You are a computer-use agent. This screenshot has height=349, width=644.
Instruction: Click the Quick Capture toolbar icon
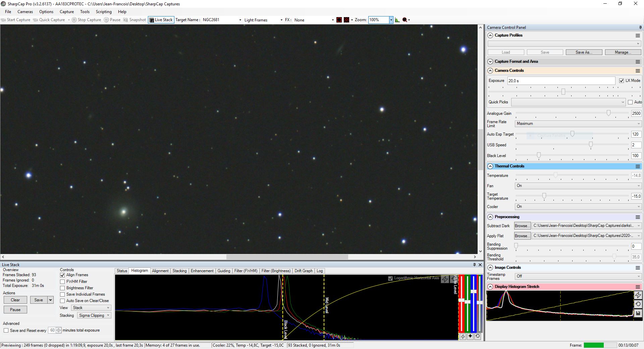pos(36,20)
